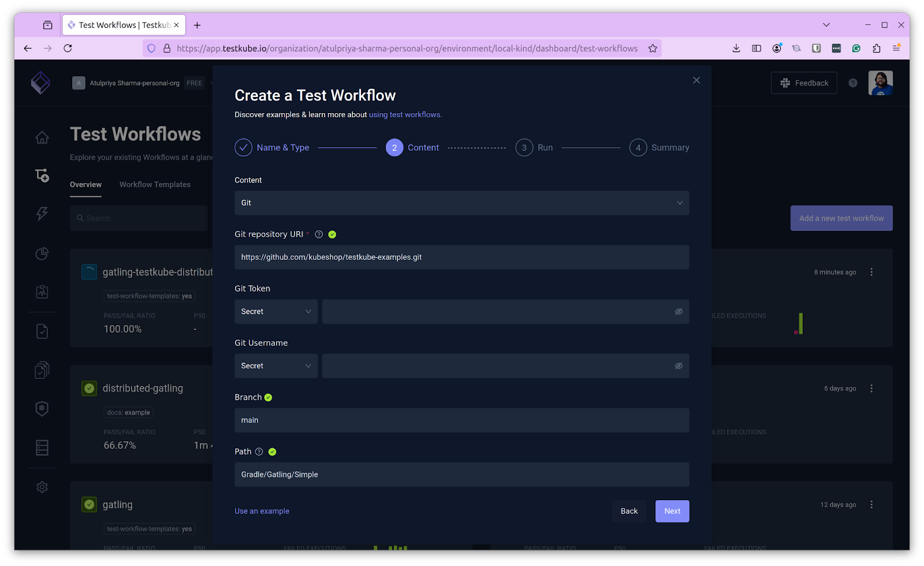Click Add a new test workflow button
The width and height of the screenshot is (924, 566).
tap(841, 218)
